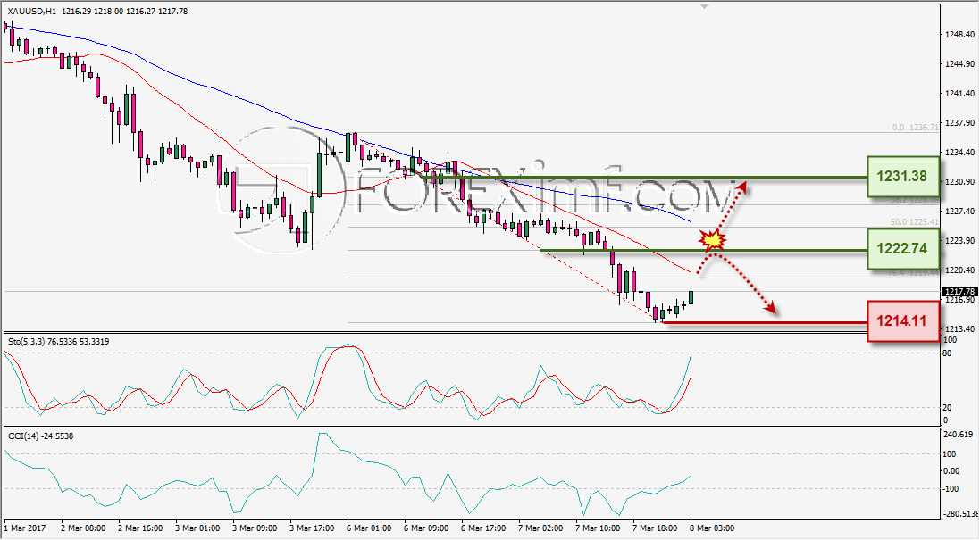Click the 1234.40 price axis label
Image resolution: width=980 pixels, height=540 pixels.
[960, 153]
